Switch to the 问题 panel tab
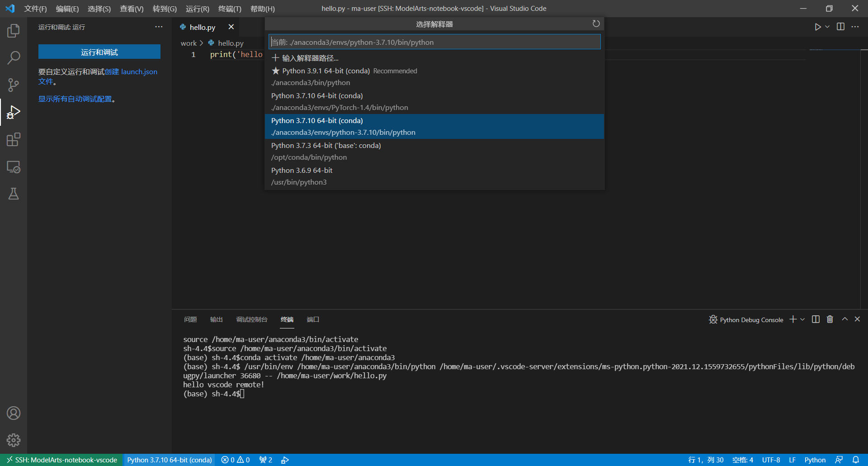The width and height of the screenshot is (868, 466). pos(190,319)
